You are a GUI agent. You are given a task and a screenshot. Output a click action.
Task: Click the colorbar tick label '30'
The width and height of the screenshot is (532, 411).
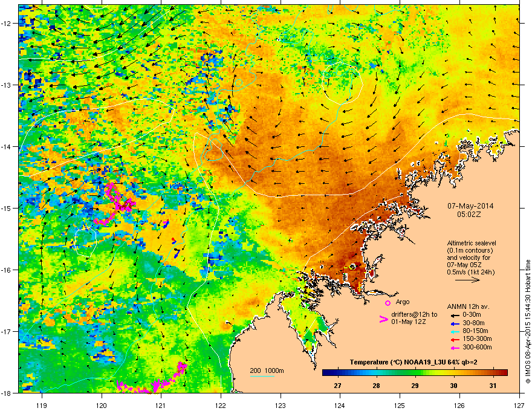(x=453, y=386)
